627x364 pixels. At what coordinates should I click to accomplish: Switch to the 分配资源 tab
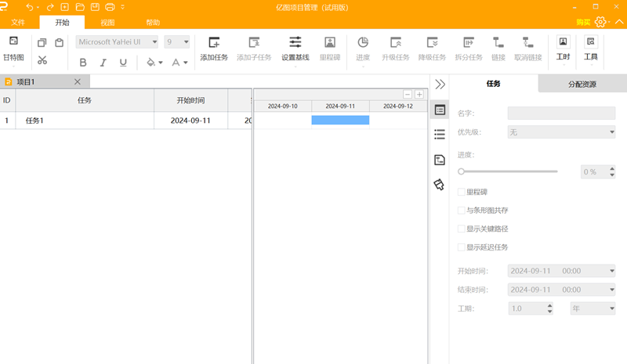[x=582, y=84]
